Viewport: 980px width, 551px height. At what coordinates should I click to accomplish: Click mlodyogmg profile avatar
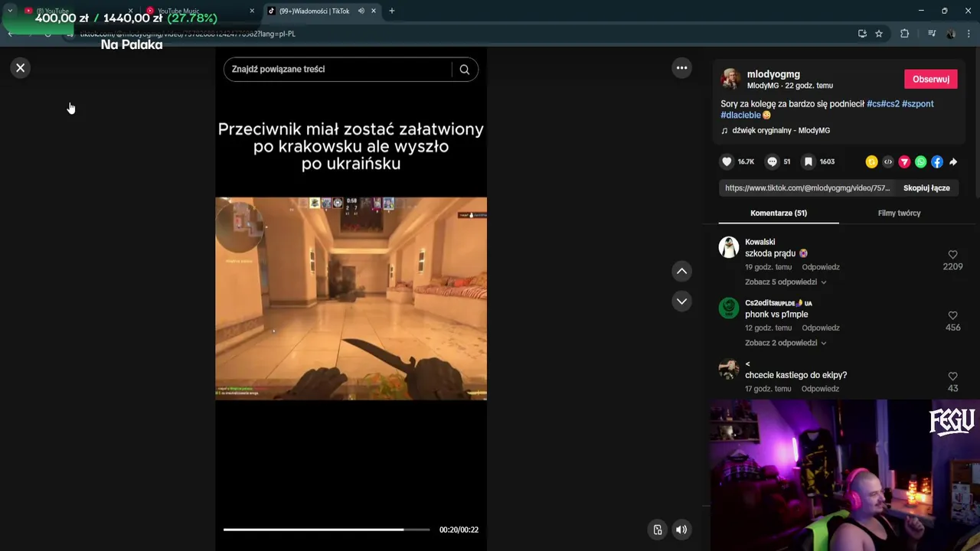731,79
